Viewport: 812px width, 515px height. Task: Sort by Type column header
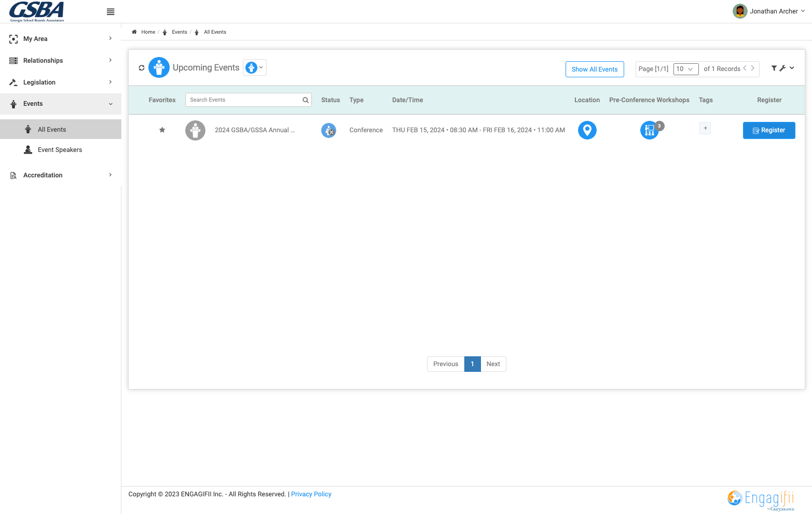[356, 100]
